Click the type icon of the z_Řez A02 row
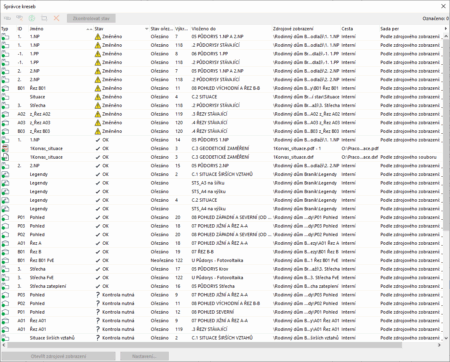The height and width of the screenshot is (362, 450). tap(5, 114)
